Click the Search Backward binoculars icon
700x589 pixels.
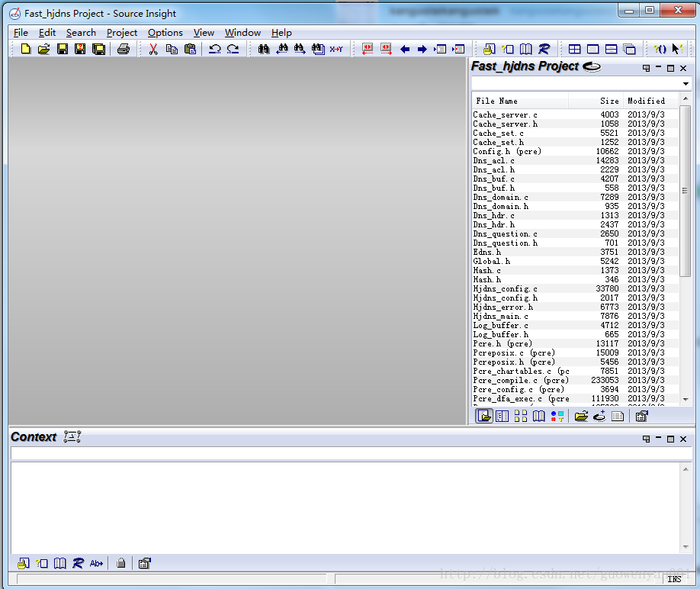[x=282, y=49]
